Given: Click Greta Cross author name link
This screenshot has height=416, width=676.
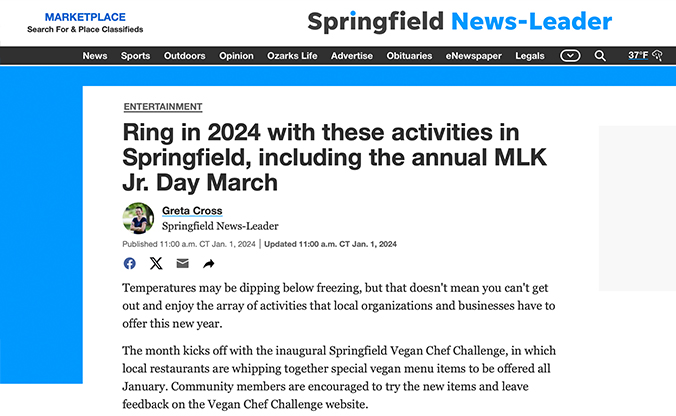Looking at the screenshot, I should point(192,211).
